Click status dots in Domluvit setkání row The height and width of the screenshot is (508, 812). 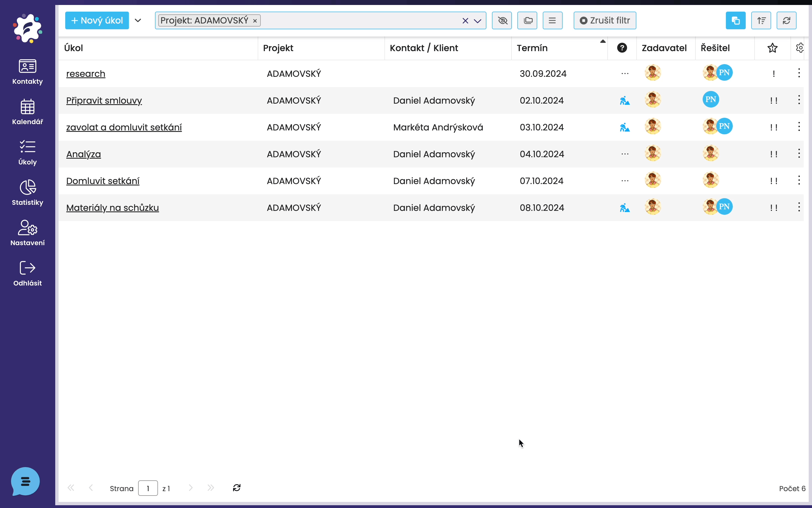[625, 181]
